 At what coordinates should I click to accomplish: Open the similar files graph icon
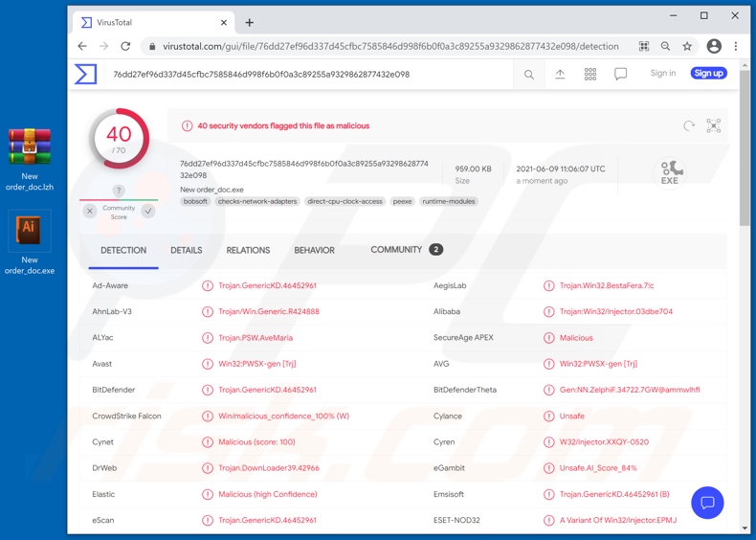tap(714, 125)
